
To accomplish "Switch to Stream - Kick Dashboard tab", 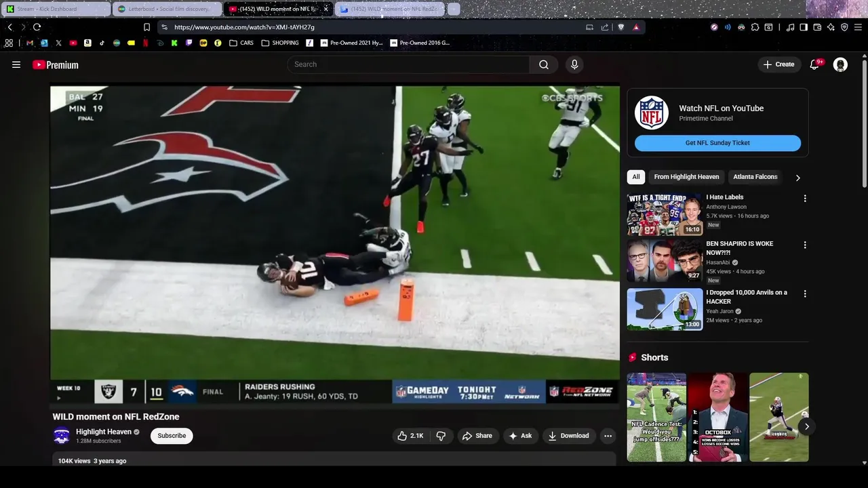I will (x=56, y=9).
